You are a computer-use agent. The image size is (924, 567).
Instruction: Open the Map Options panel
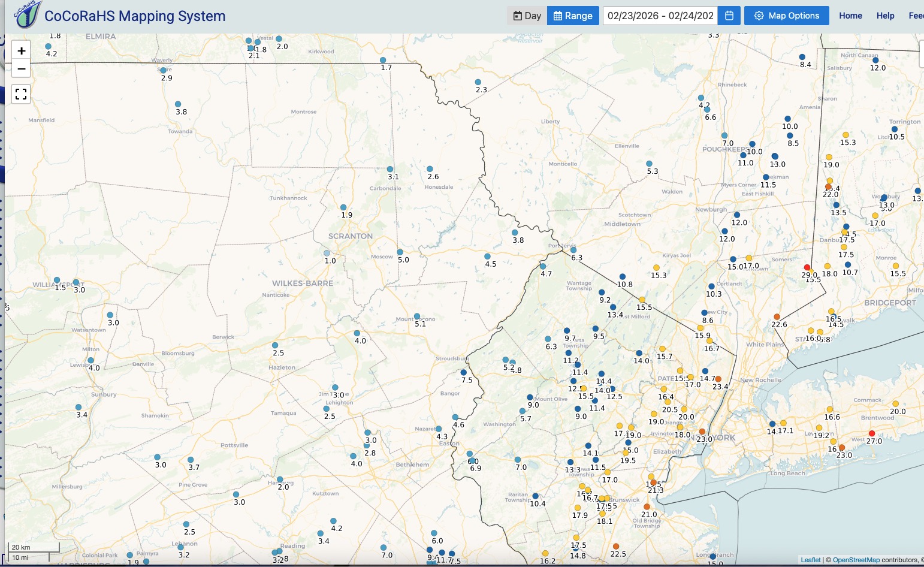click(x=786, y=16)
